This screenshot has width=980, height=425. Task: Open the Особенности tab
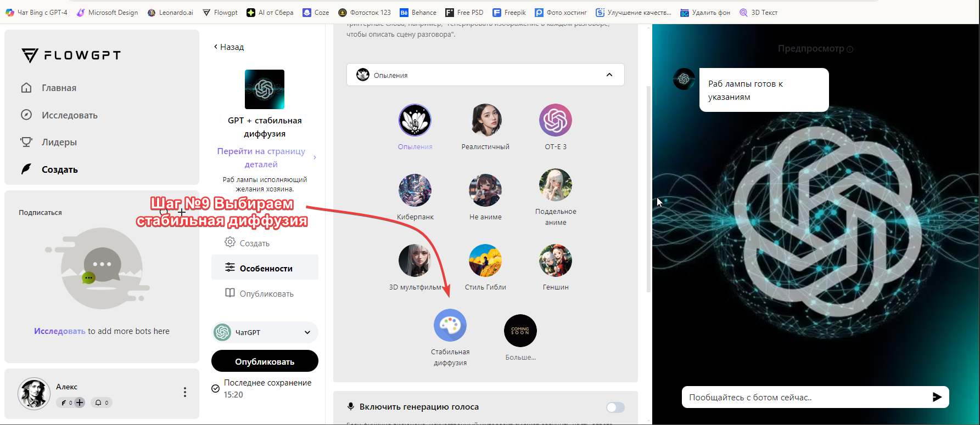click(x=265, y=268)
